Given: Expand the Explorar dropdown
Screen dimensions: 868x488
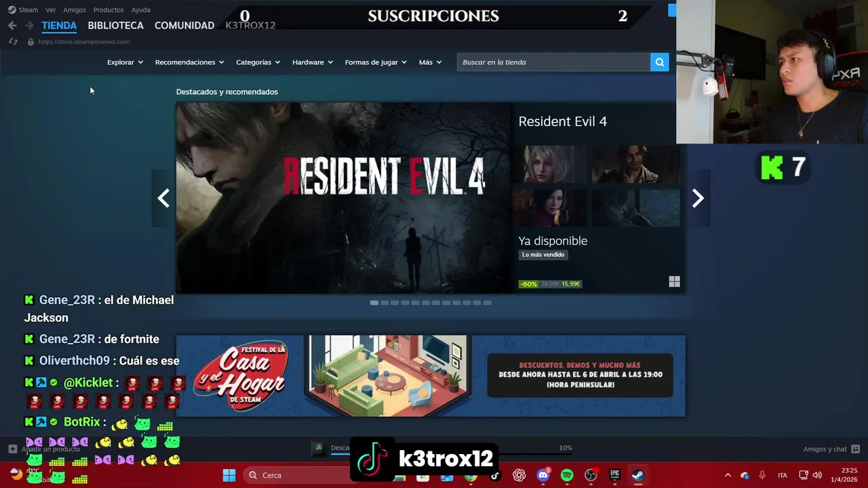Looking at the screenshot, I should tap(125, 62).
